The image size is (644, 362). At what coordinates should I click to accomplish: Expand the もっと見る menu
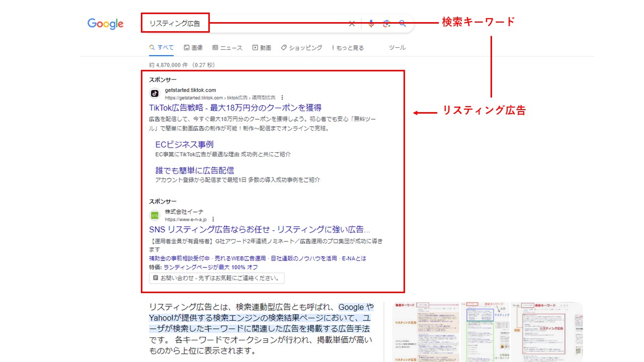348,48
